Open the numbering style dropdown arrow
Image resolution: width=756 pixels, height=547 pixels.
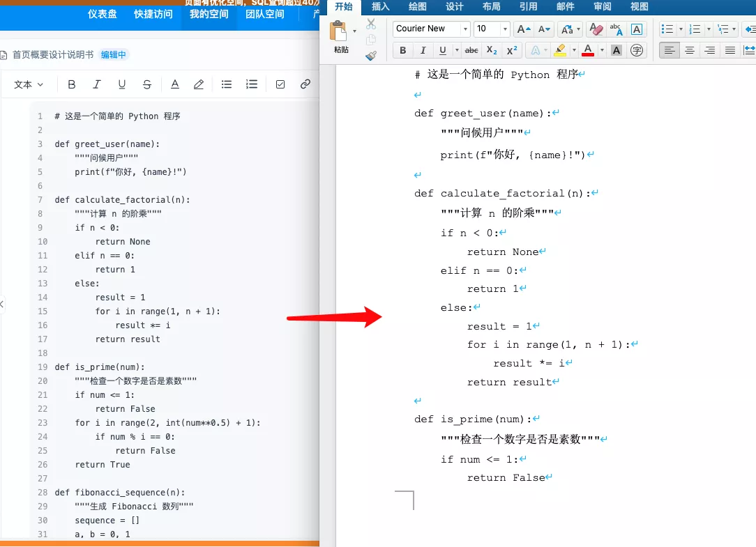[x=709, y=29]
